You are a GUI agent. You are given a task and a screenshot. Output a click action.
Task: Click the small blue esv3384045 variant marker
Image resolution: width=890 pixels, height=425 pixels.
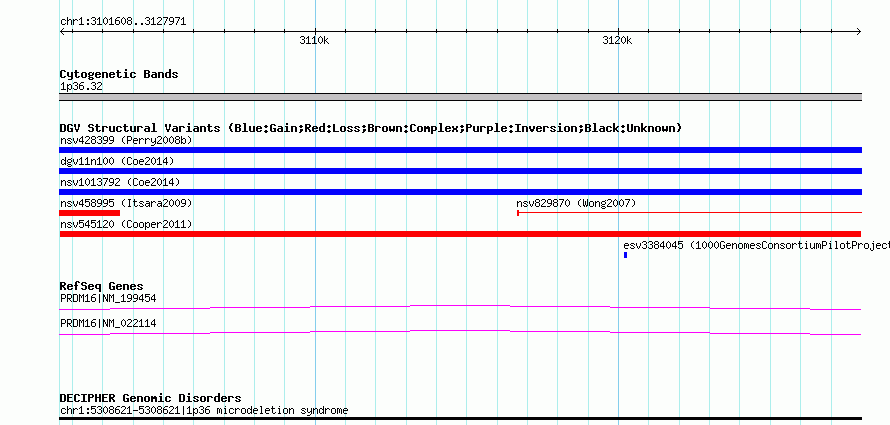[625, 255]
